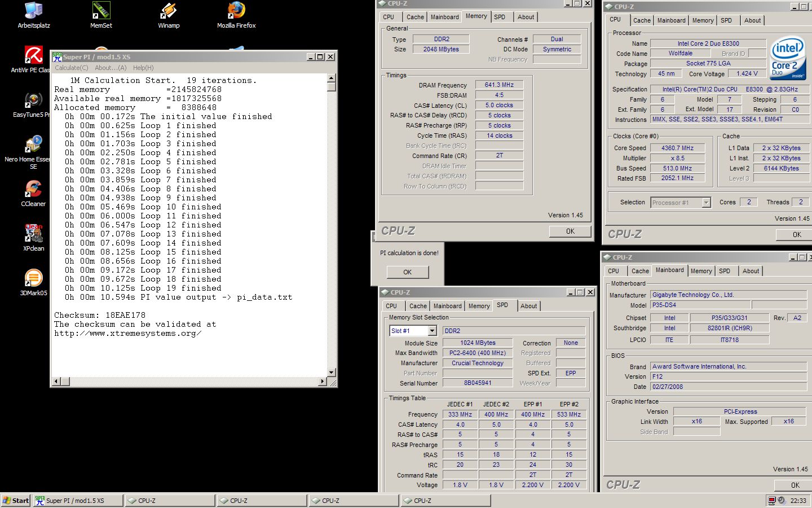Open Mainboard tab in Memory CPU-Z window
This screenshot has height=508, width=812.
click(444, 17)
